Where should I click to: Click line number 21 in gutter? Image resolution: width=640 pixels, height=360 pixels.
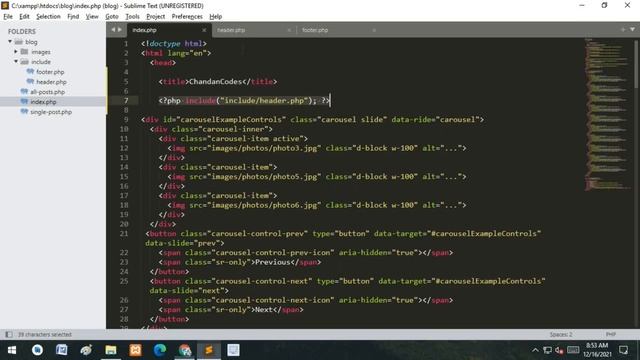124,233
